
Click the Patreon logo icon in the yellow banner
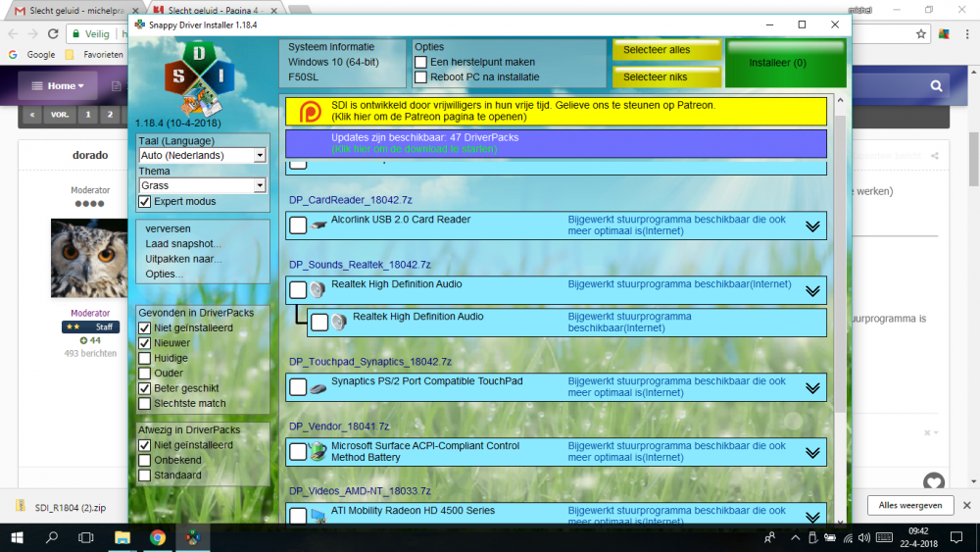pyautogui.click(x=310, y=111)
